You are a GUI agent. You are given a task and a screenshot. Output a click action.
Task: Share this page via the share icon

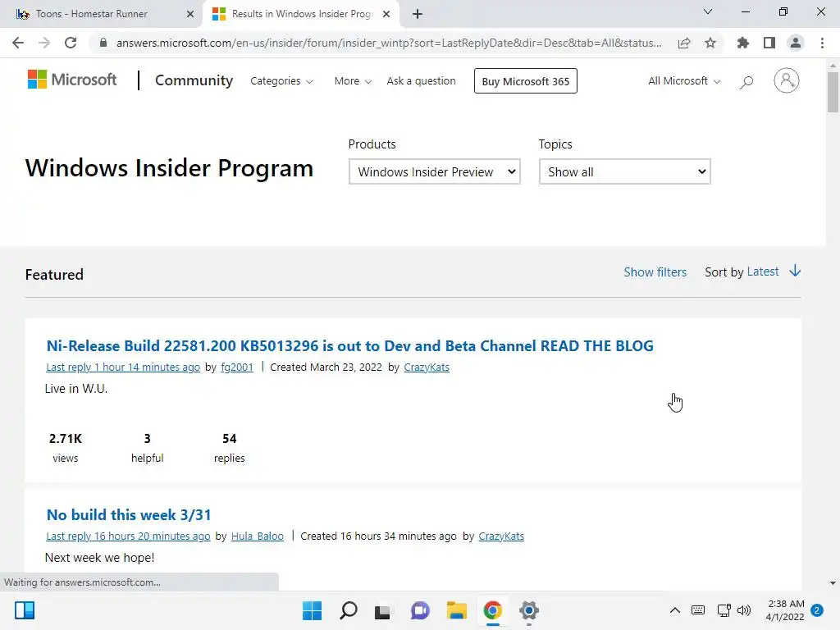pyautogui.click(x=684, y=43)
